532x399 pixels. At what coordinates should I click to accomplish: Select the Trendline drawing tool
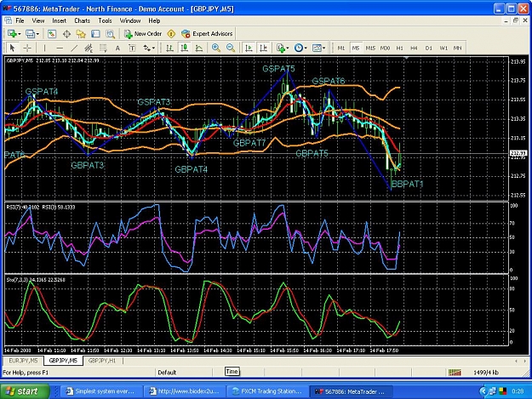74,48
